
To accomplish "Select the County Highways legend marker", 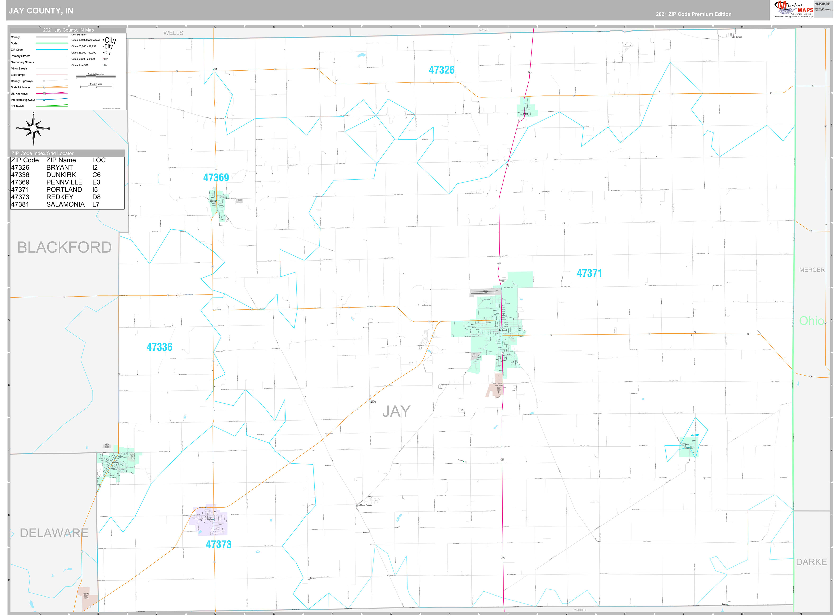I will click(44, 81).
